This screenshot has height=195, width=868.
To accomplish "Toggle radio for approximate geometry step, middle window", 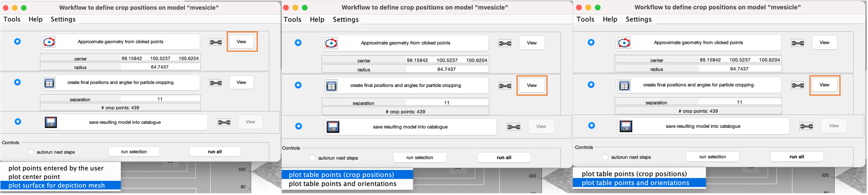I will (x=298, y=43).
